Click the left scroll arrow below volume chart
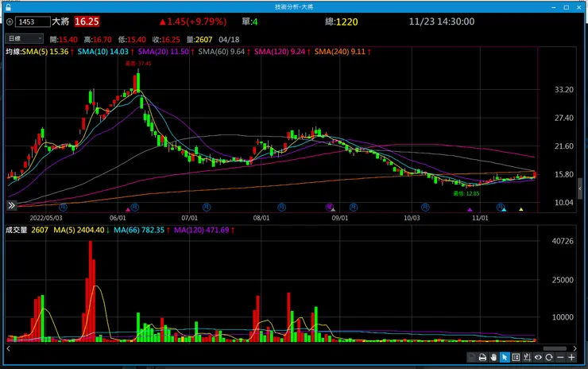 8,349
